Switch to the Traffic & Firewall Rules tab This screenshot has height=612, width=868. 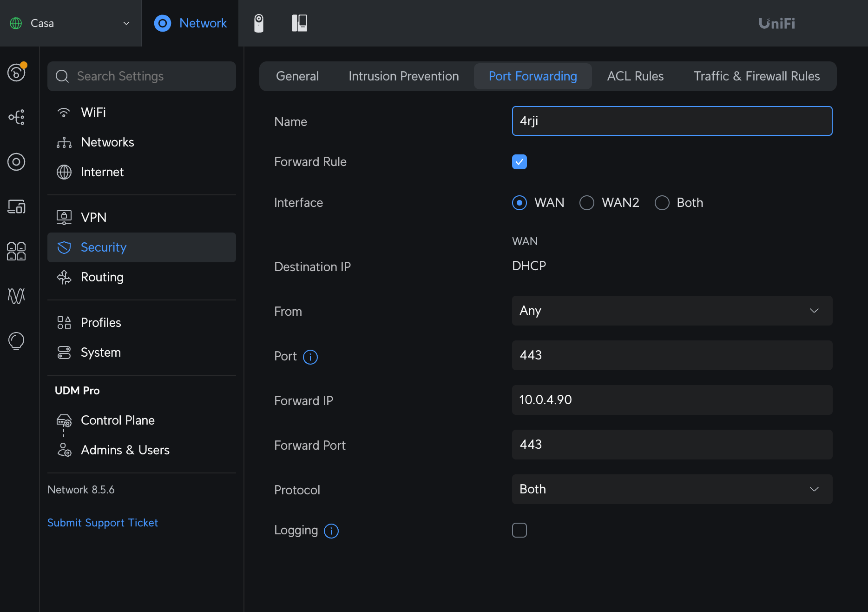pyautogui.click(x=756, y=76)
